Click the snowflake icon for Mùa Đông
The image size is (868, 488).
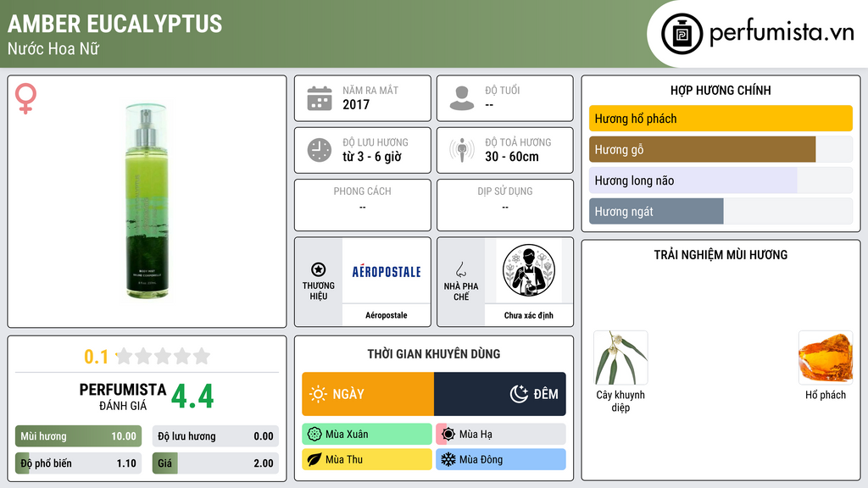click(x=448, y=459)
